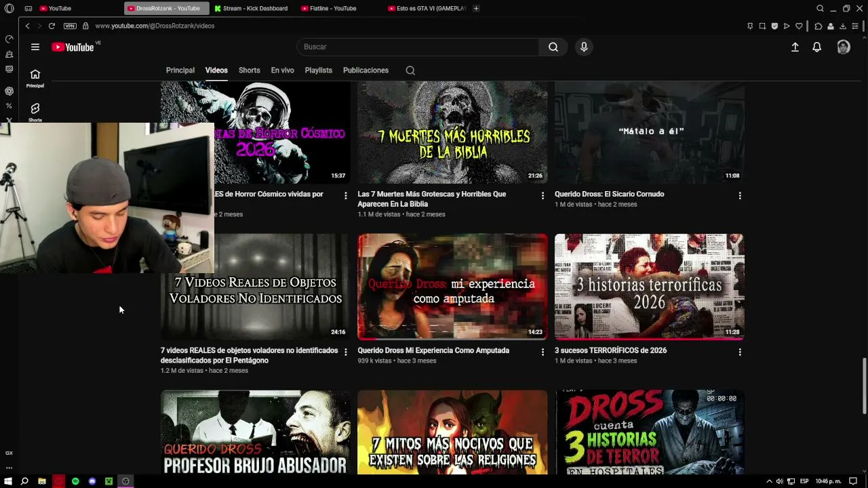Open 7 Mitos Más Nocivos thumbnail
The width and height of the screenshot is (868, 488).
[452, 432]
